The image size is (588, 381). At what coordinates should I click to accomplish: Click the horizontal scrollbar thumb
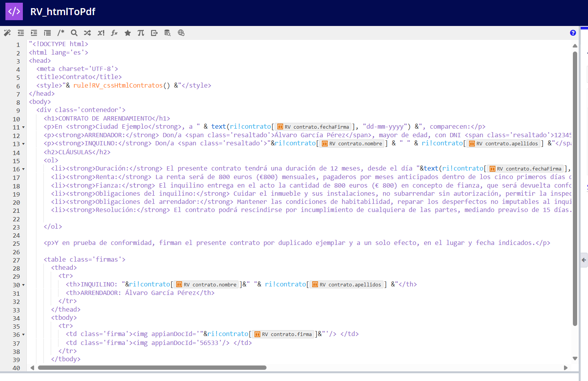(x=152, y=368)
